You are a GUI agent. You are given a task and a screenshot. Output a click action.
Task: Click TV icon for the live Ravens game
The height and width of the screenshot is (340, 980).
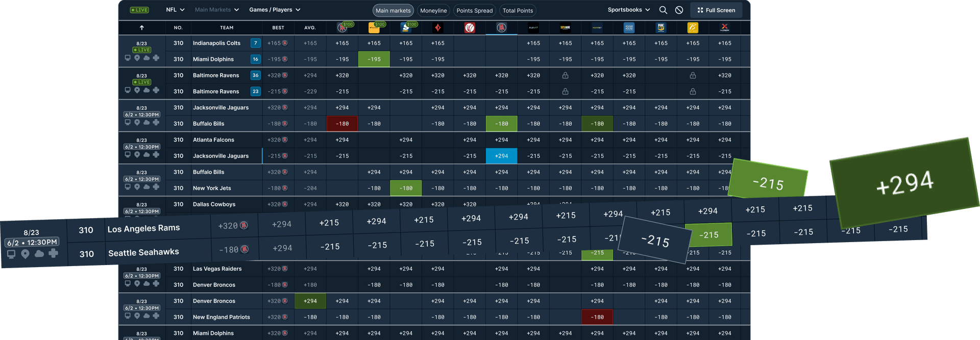tap(128, 90)
